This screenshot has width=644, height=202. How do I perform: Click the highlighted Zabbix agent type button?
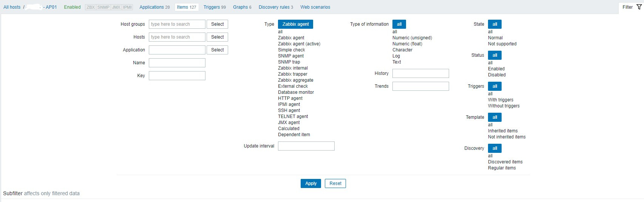tap(295, 24)
